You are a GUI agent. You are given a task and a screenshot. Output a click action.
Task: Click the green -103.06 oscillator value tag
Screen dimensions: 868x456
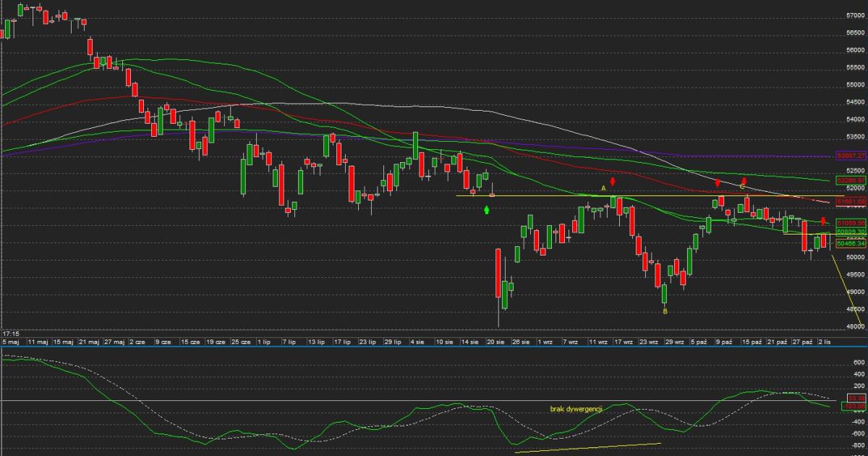pyautogui.click(x=854, y=407)
